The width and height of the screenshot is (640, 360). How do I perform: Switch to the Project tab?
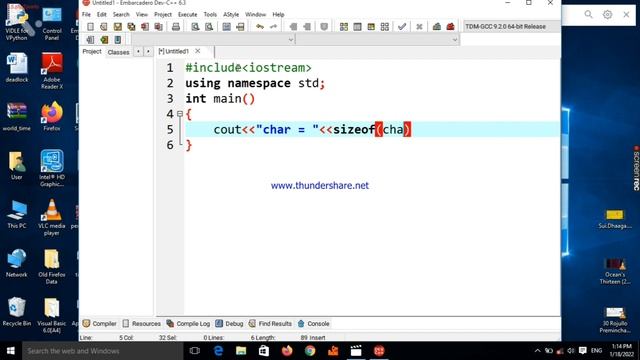point(91,51)
